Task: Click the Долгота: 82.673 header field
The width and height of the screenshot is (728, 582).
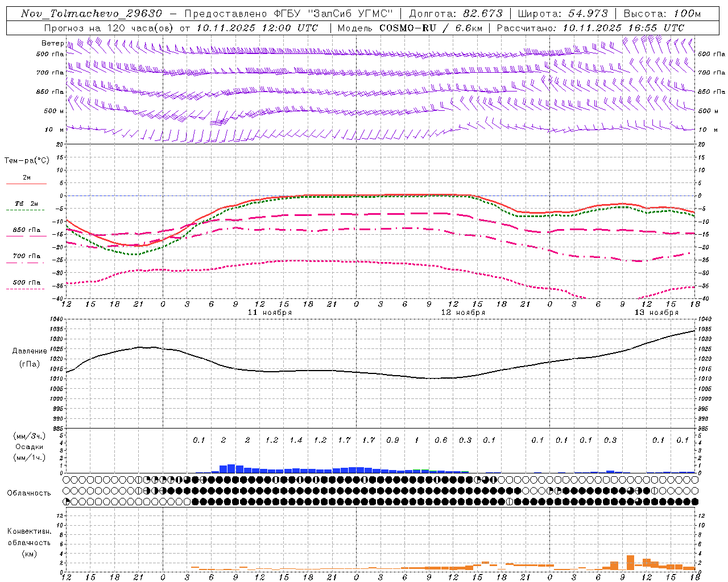Action: point(456,14)
